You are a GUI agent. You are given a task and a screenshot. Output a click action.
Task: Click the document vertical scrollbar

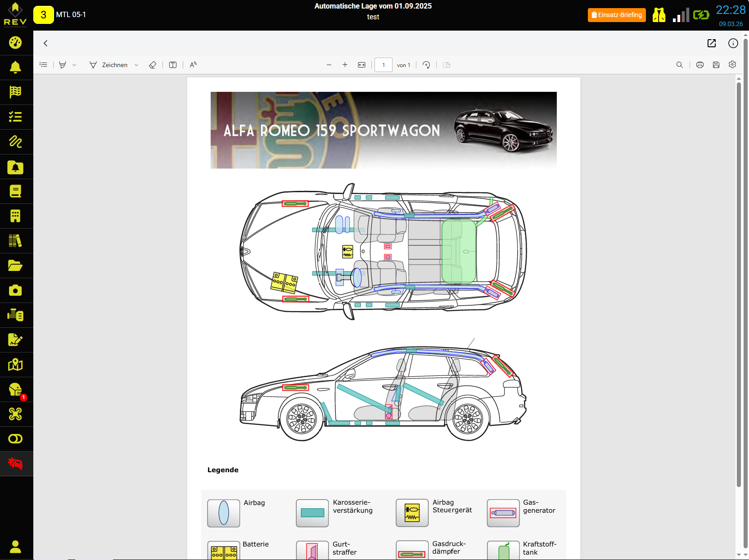(739, 285)
